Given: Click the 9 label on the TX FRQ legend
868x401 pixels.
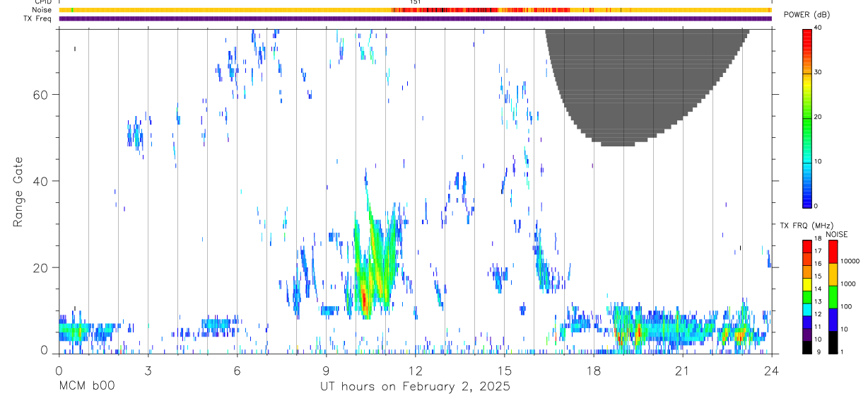Looking at the screenshot, I should [x=817, y=351].
